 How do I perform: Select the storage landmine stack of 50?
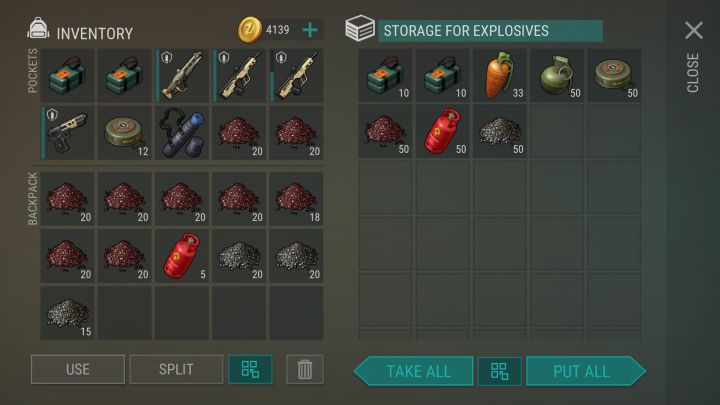tap(614, 75)
